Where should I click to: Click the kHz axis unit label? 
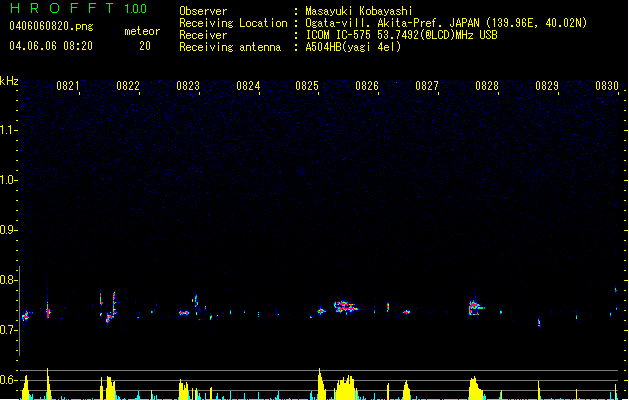[x=9, y=81]
